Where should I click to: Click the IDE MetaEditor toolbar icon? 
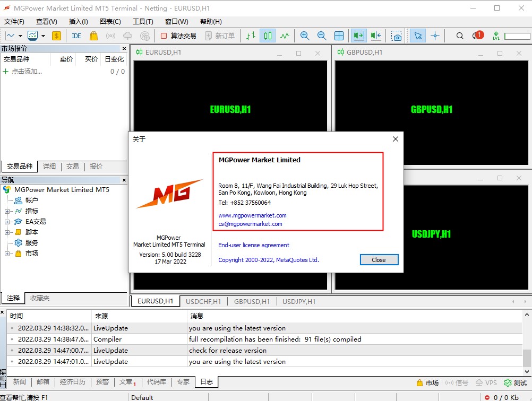coord(76,36)
